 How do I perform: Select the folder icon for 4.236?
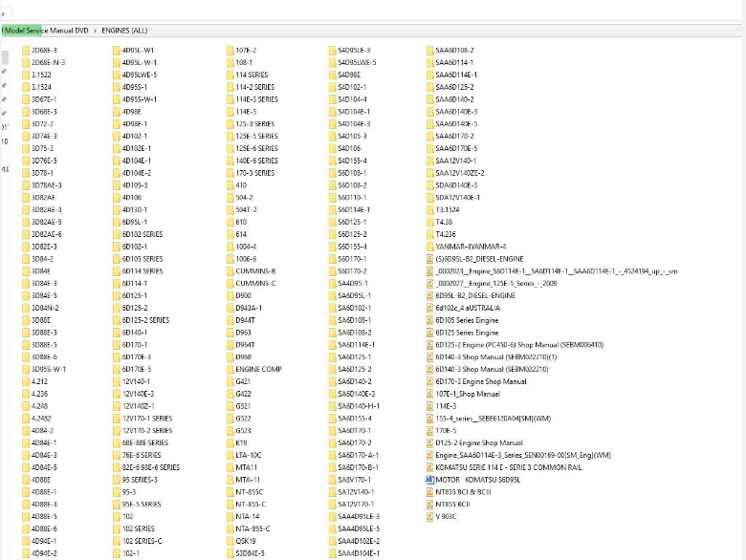pyautogui.click(x=26, y=394)
